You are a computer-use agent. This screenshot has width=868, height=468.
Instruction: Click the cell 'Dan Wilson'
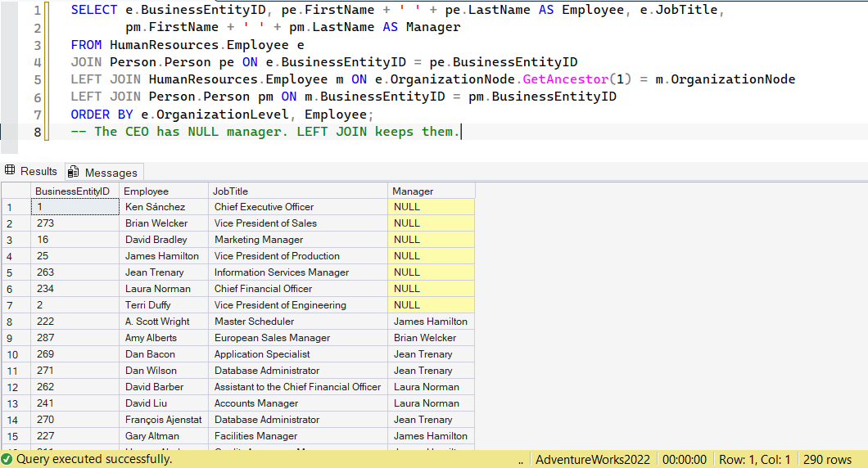click(x=164, y=370)
